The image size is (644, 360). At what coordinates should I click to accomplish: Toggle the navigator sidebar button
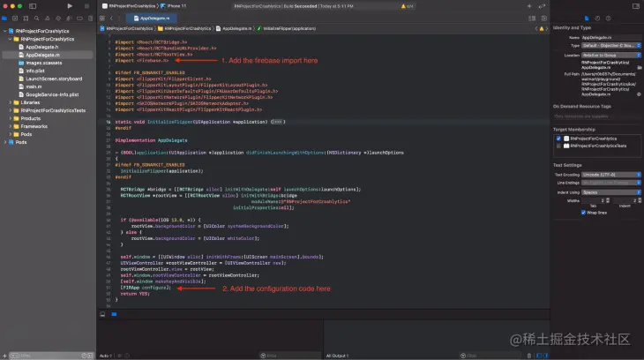pos(33,6)
